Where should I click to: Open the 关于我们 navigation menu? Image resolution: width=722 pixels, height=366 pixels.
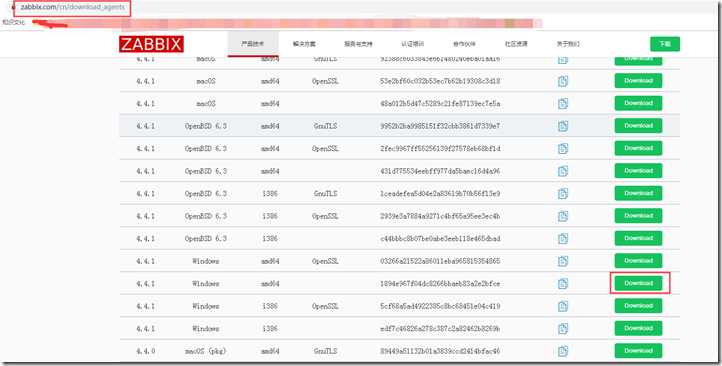(568, 44)
